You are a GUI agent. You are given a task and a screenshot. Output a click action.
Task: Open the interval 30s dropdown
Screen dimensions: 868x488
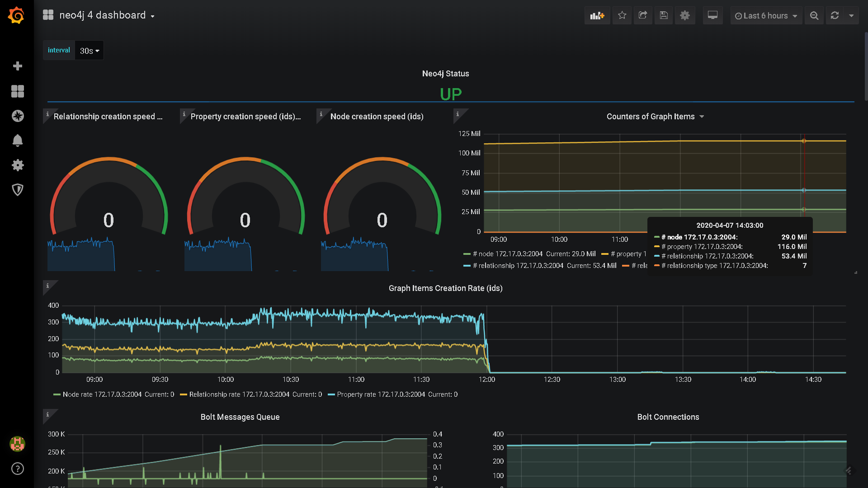click(x=89, y=51)
